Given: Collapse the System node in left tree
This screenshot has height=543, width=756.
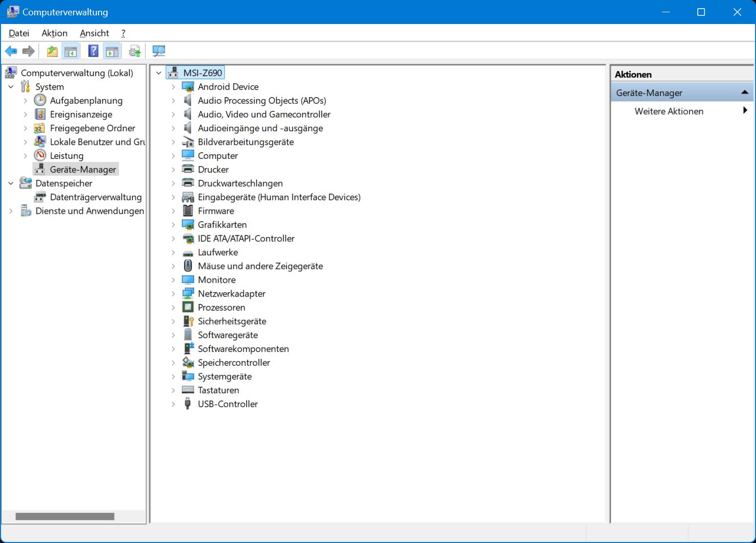Looking at the screenshot, I should tap(11, 87).
